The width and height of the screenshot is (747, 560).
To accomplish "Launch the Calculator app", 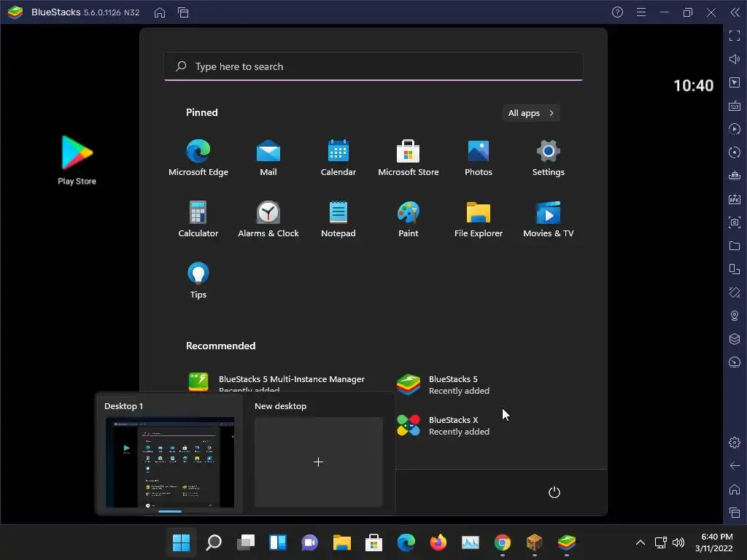I will pyautogui.click(x=198, y=219).
